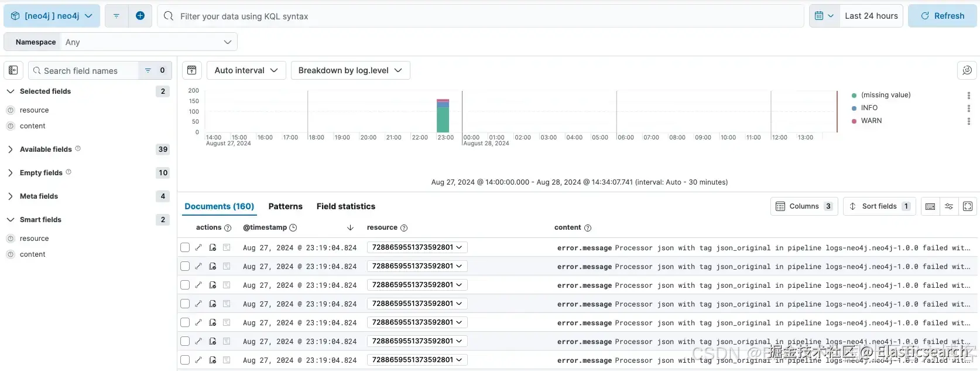The height and width of the screenshot is (371, 980).
Task: Expand the first log row details
Action: click(x=198, y=247)
